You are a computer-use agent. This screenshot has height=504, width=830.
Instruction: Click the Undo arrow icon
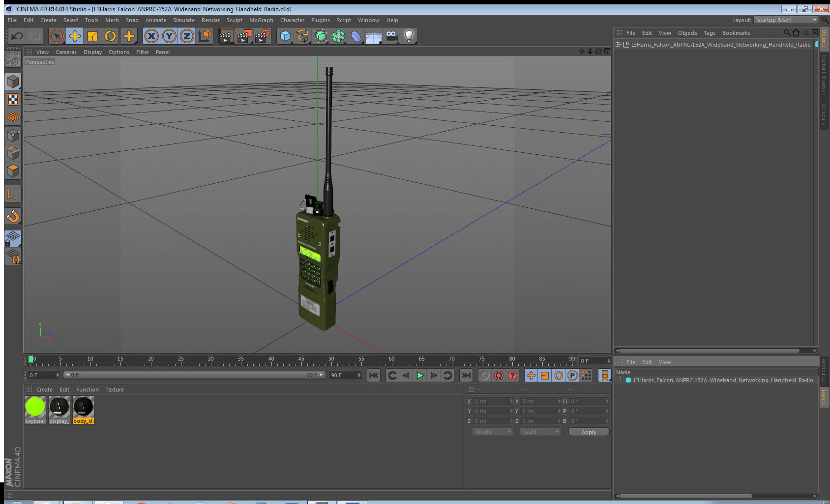click(17, 36)
